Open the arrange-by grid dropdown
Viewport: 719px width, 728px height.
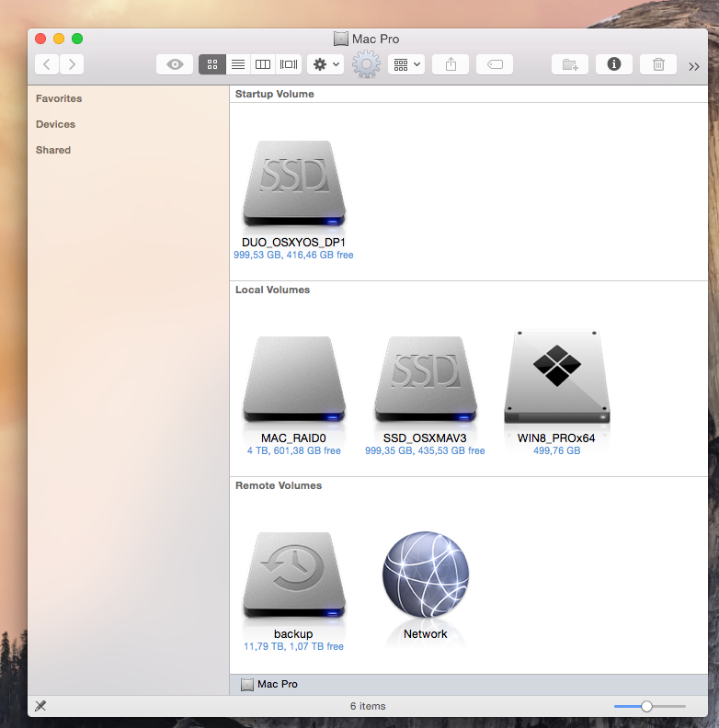(406, 64)
